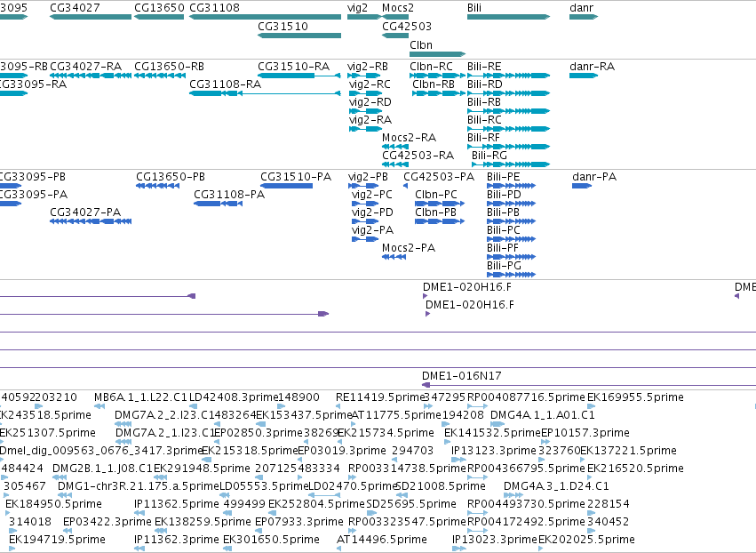Image resolution: width=756 pixels, height=553 pixels.
Task: Select the Bili-RE transcript
Action: pos(509,76)
